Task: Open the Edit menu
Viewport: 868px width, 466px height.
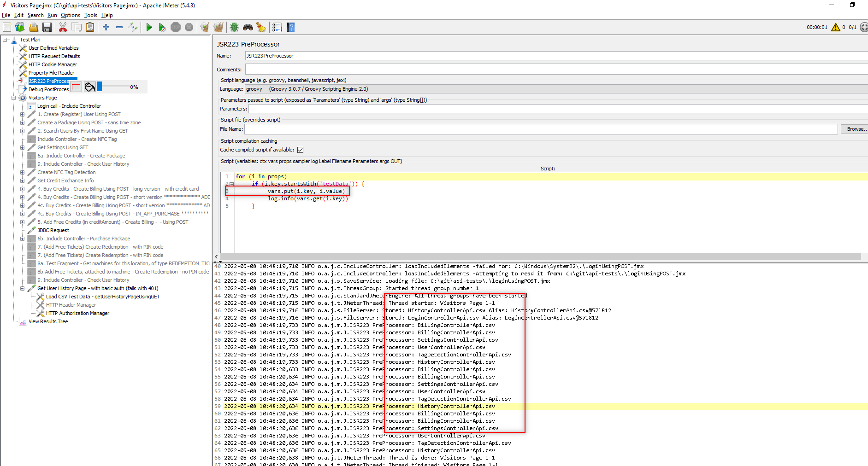Action: (x=19, y=15)
